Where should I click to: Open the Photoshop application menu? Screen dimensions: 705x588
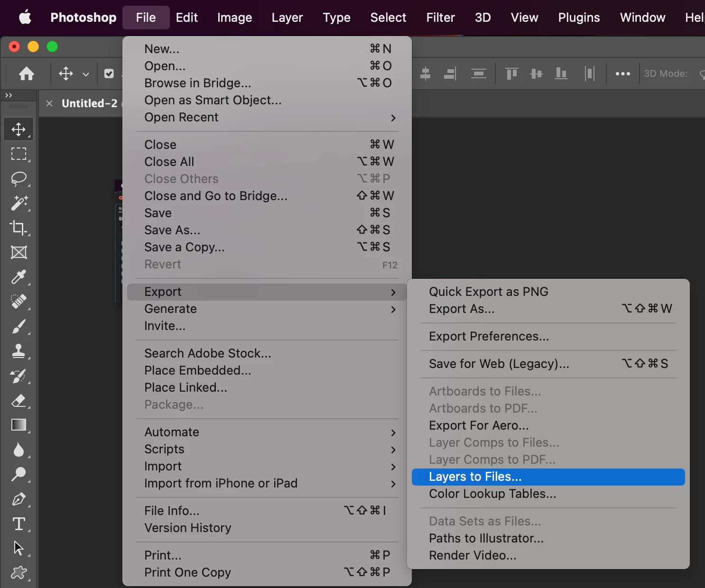pyautogui.click(x=83, y=18)
